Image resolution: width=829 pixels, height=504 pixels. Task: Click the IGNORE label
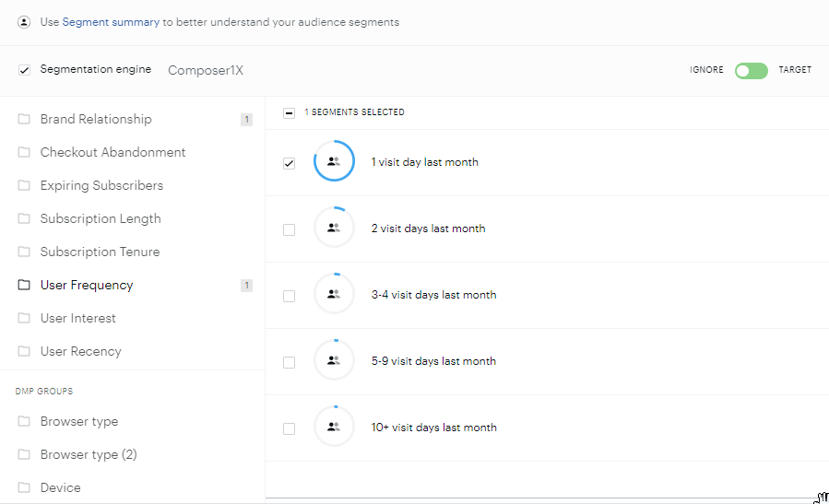pos(706,70)
